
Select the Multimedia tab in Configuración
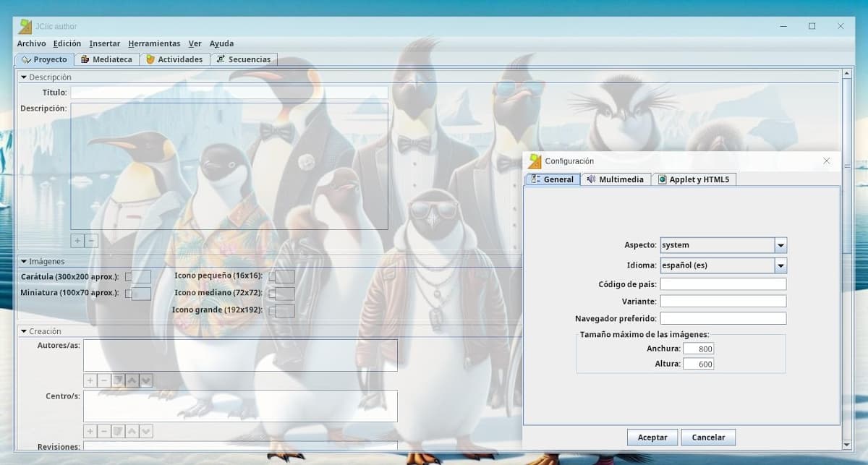tap(616, 179)
